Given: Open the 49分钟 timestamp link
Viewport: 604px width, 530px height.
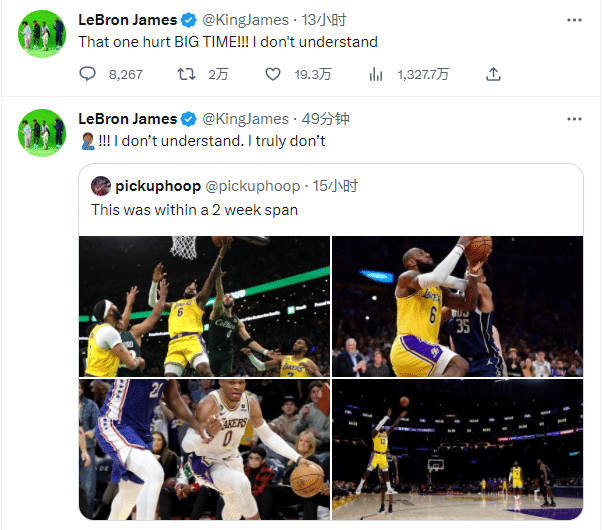Looking at the screenshot, I should click(x=328, y=119).
